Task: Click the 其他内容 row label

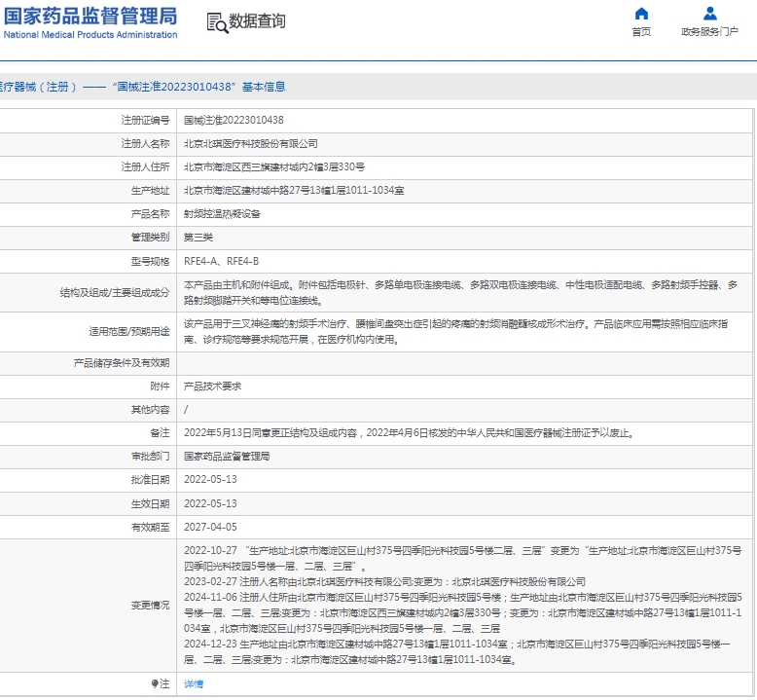Action: click(150, 410)
